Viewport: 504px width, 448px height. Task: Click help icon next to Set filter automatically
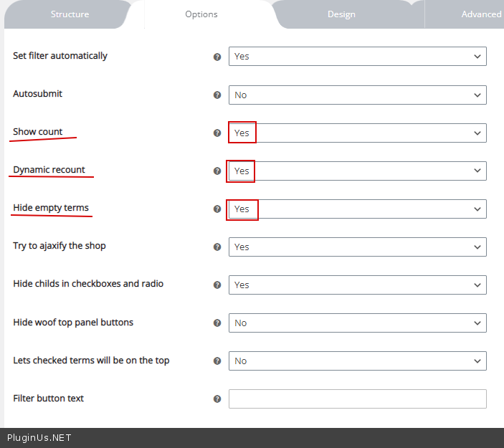tap(217, 57)
